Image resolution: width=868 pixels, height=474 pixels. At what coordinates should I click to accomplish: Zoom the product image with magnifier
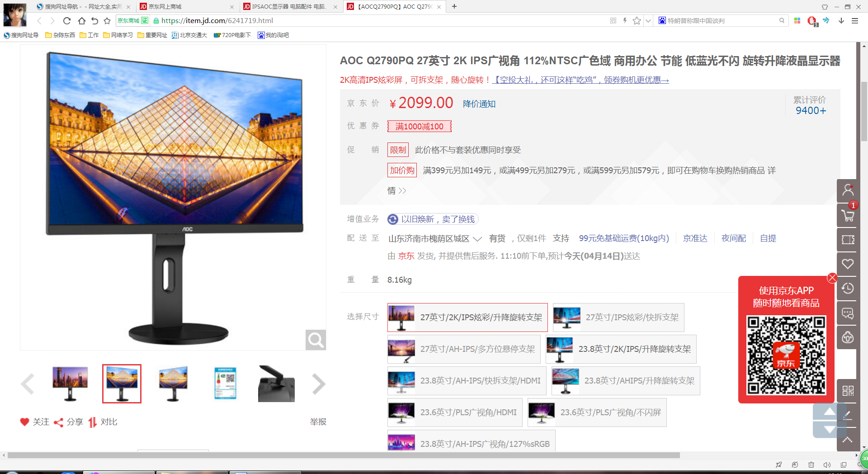coord(316,340)
